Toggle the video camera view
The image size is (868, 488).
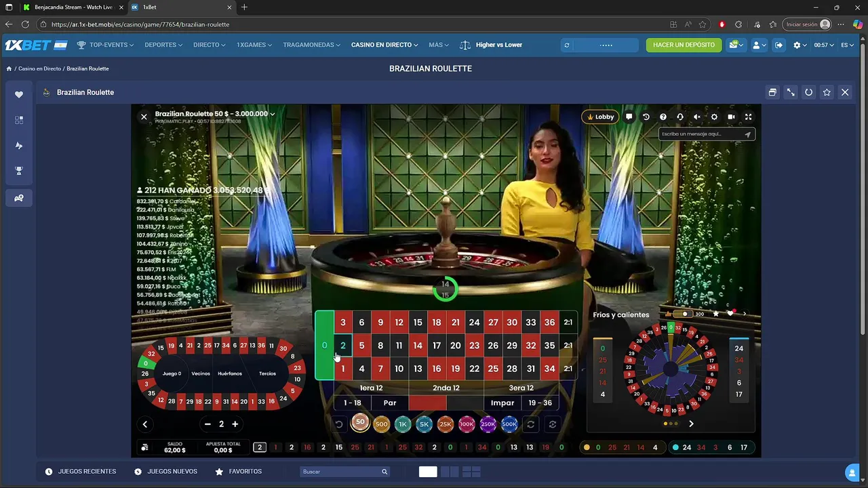(731, 117)
